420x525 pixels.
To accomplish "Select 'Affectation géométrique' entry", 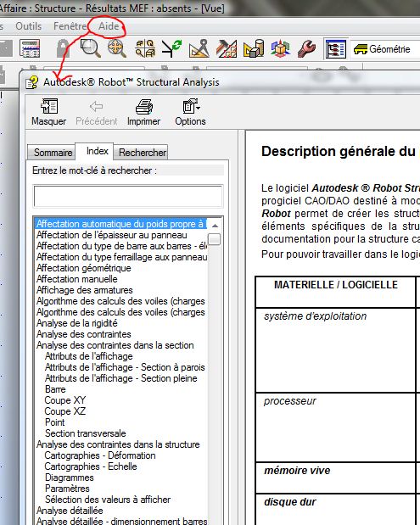I will 83,268.
